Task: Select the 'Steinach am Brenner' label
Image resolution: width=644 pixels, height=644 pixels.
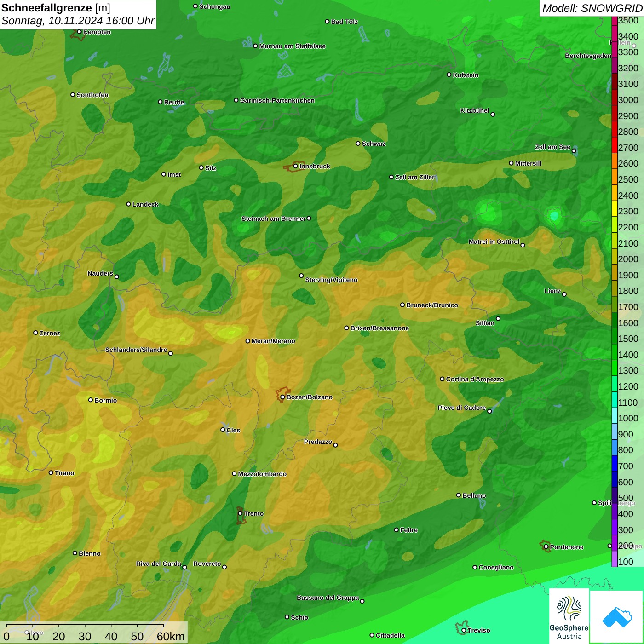Action: 273,218
